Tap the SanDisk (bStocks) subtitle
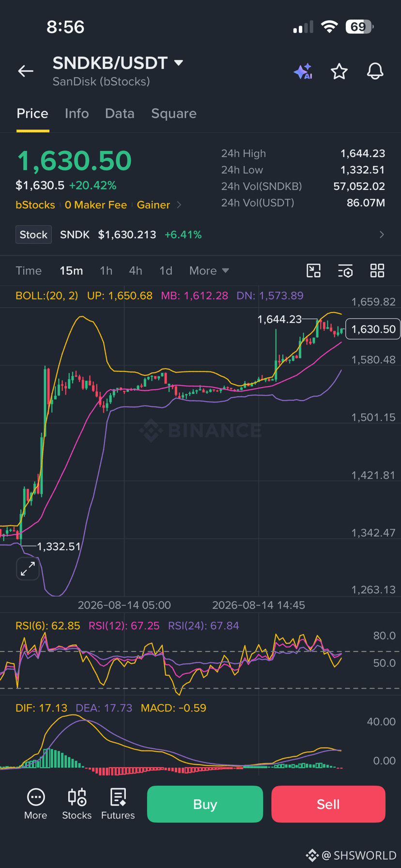The width and height of the screenshot is (401, 868). click(x=101, y=82)
